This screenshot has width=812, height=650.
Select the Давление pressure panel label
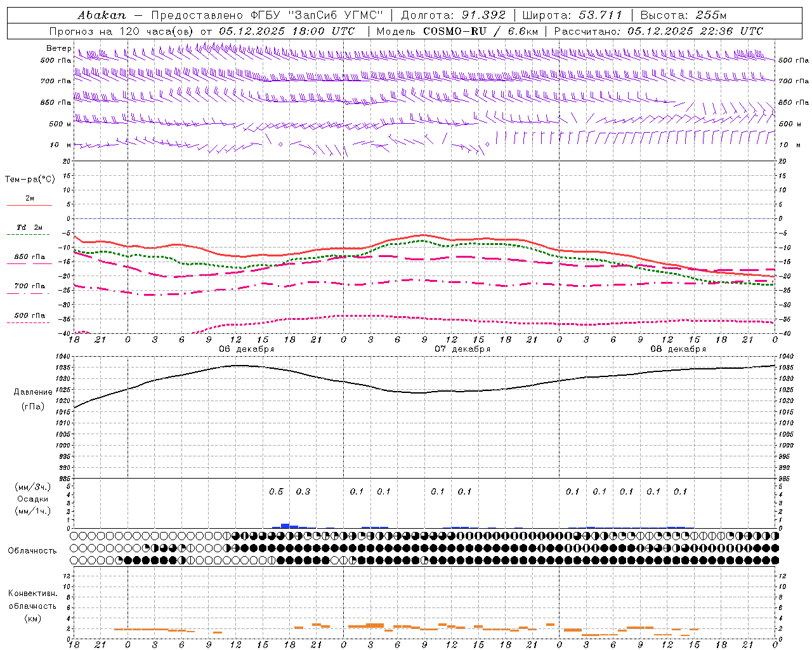(x=33, y=392)
